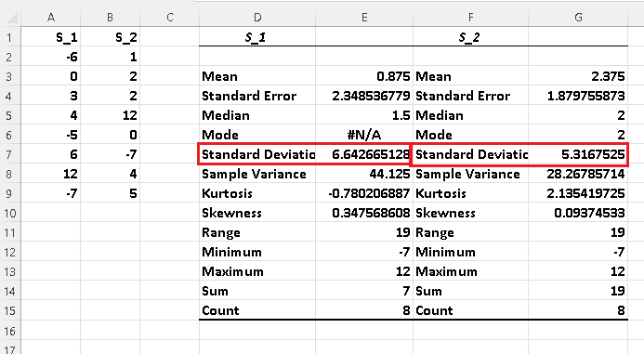
Task: Click Standard Deviation label in column D
Action: pyautogui.click(x=258, y=155)
